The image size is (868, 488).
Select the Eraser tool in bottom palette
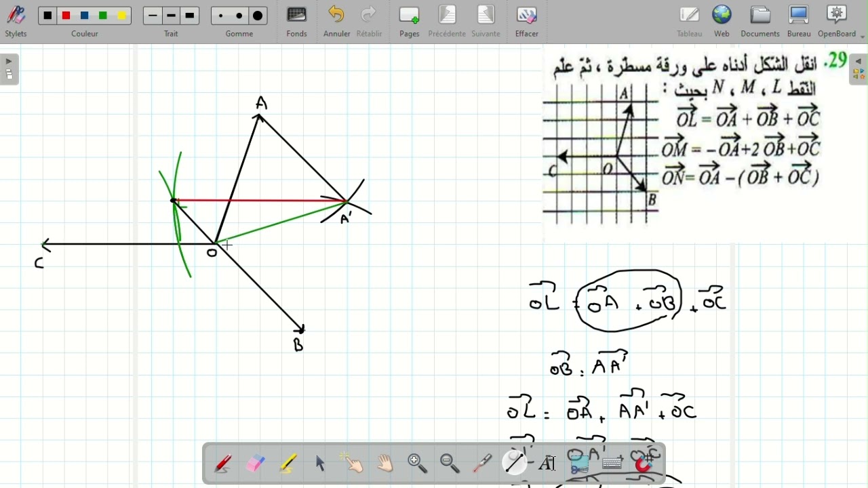coord(256,464)
